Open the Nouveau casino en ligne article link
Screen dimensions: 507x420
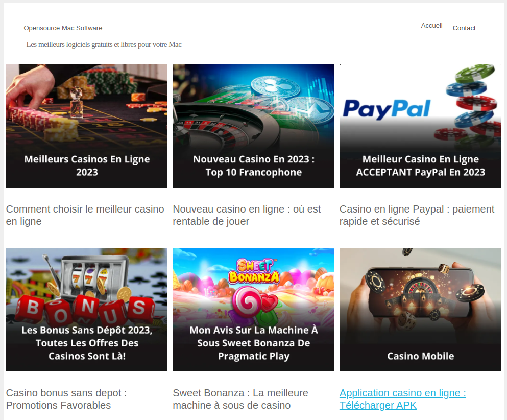pyautogui.click(x=247, y=215)
